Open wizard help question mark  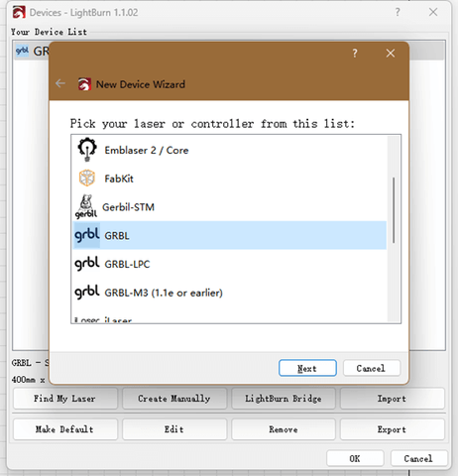click(x=355, y=54)
